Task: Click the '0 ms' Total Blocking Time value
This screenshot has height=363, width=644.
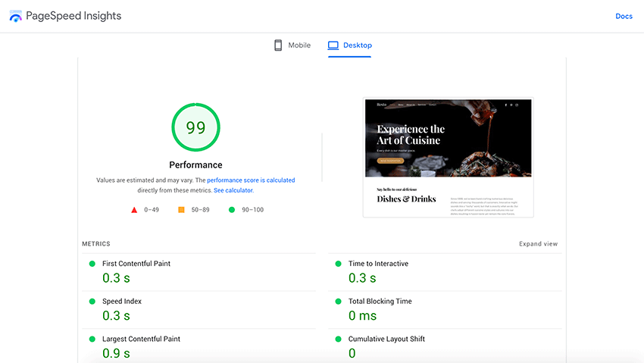Action: pos(362,315)
